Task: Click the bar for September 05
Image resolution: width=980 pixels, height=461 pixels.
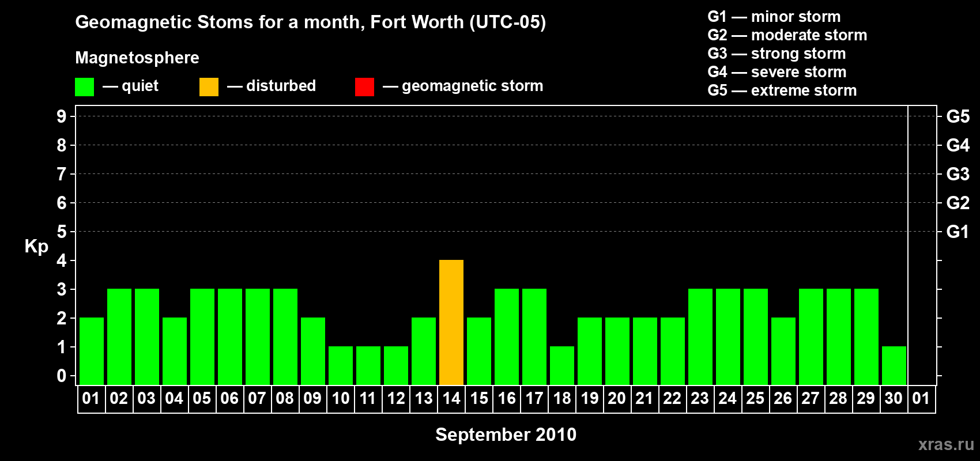Action: point(202,337)
